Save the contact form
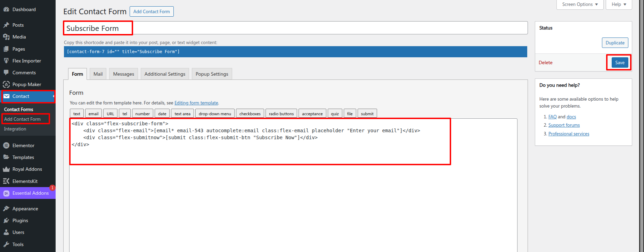644x252 pixels. [x=620, y=63]
